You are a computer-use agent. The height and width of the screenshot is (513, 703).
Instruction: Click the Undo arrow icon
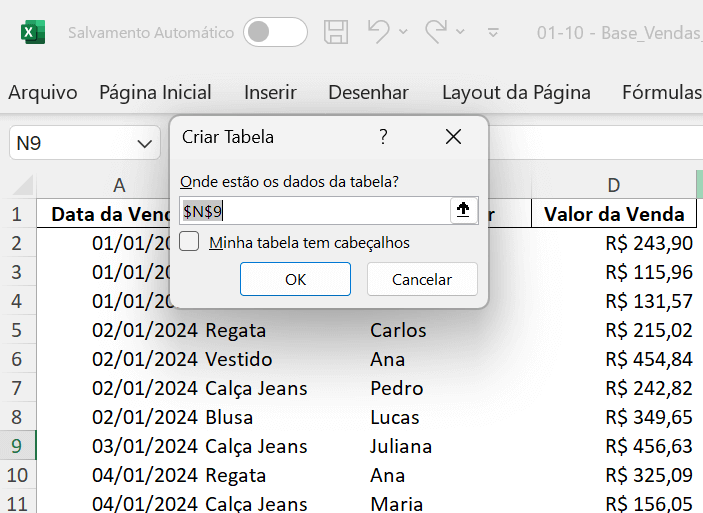(378, 32)
